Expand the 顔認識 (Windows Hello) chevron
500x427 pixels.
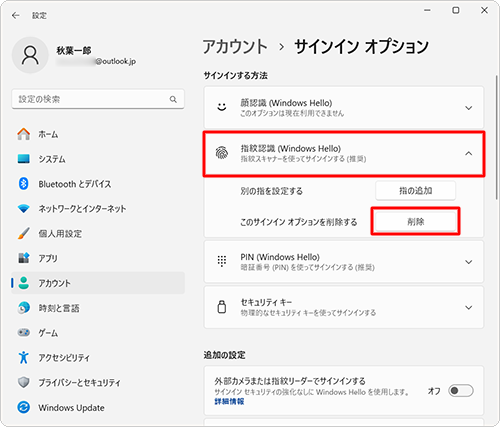[x=469, y=108]
